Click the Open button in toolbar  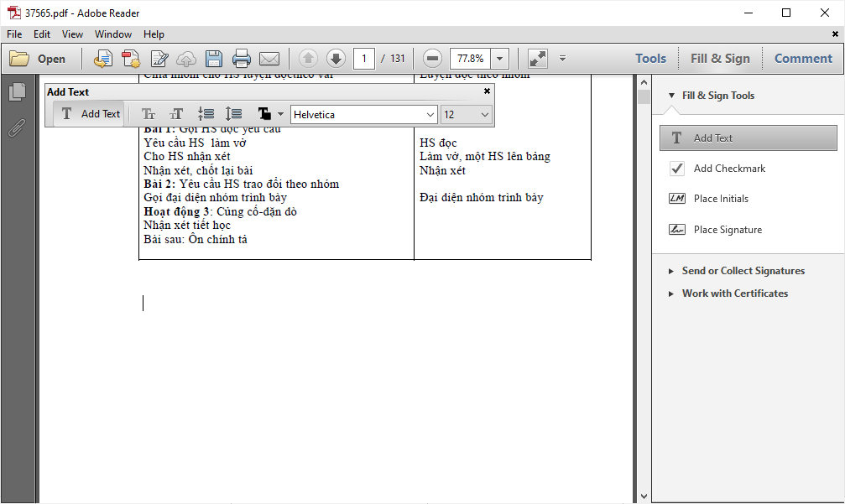click(38, 59)
